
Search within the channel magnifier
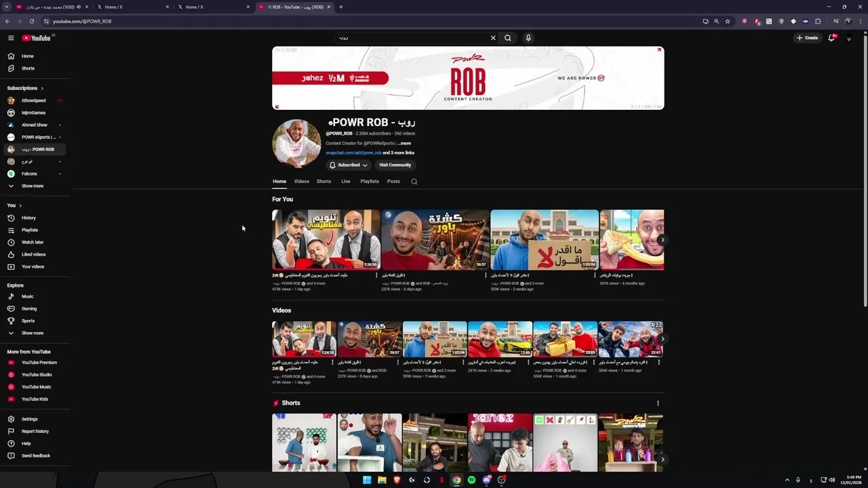click(414, 182)
